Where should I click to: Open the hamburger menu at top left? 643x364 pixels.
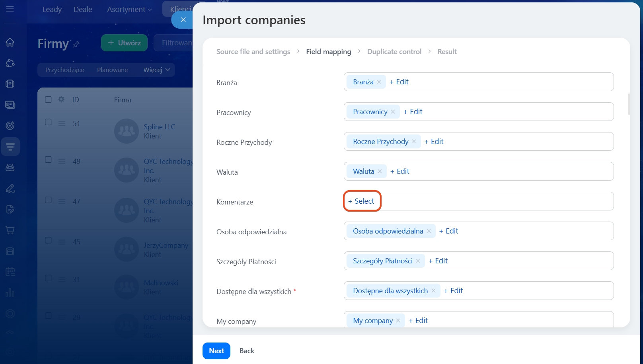[10, 9]
